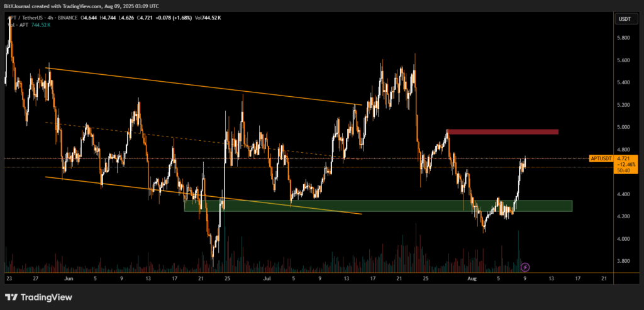Click the 5.000 price scale label
The width and height of the screenshot is (644, 310).
pos(623,127)
